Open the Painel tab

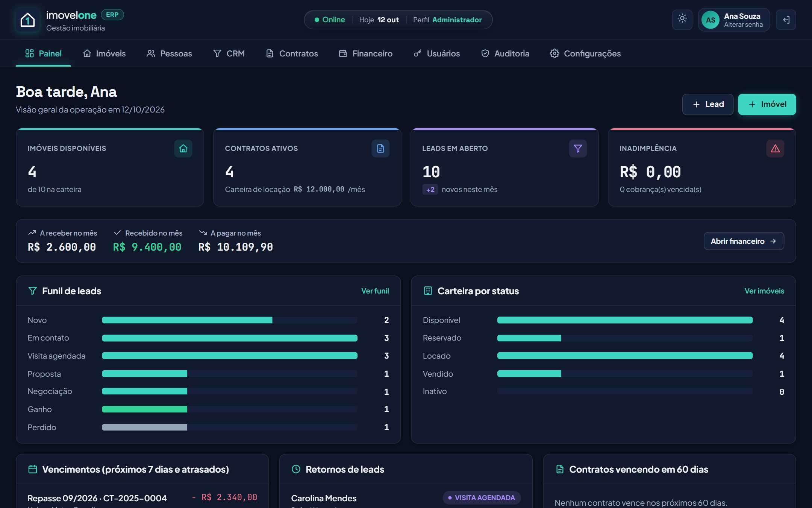(43, 53)
